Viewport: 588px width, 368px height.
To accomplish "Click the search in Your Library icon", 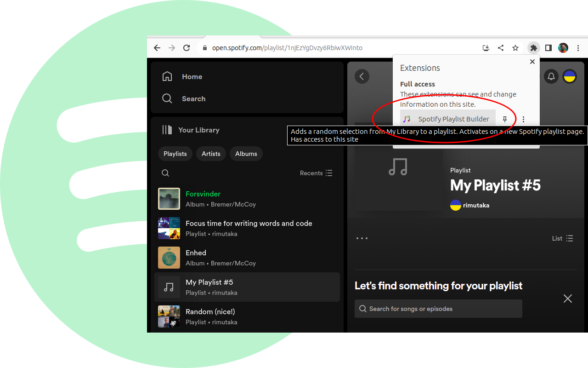I will point(165,173).
